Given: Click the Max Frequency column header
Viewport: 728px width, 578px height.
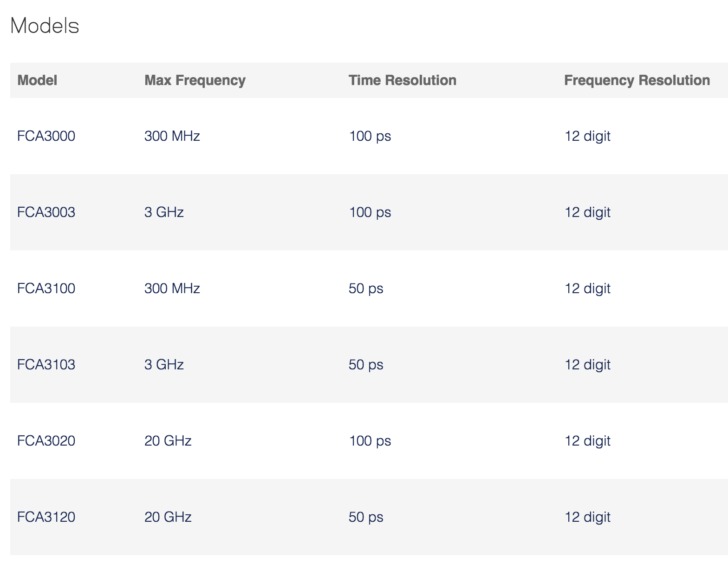Looking at the screenshot, I should coord(195,80).
